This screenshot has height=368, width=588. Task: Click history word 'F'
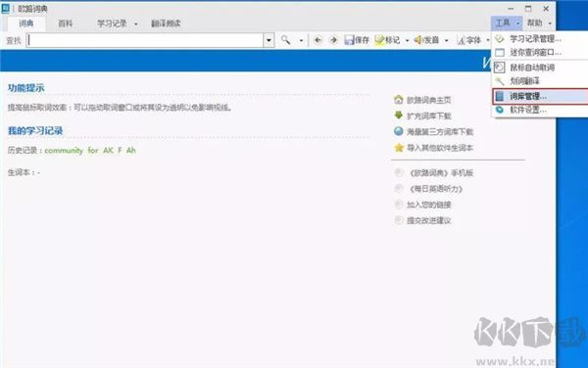(120, 151)
